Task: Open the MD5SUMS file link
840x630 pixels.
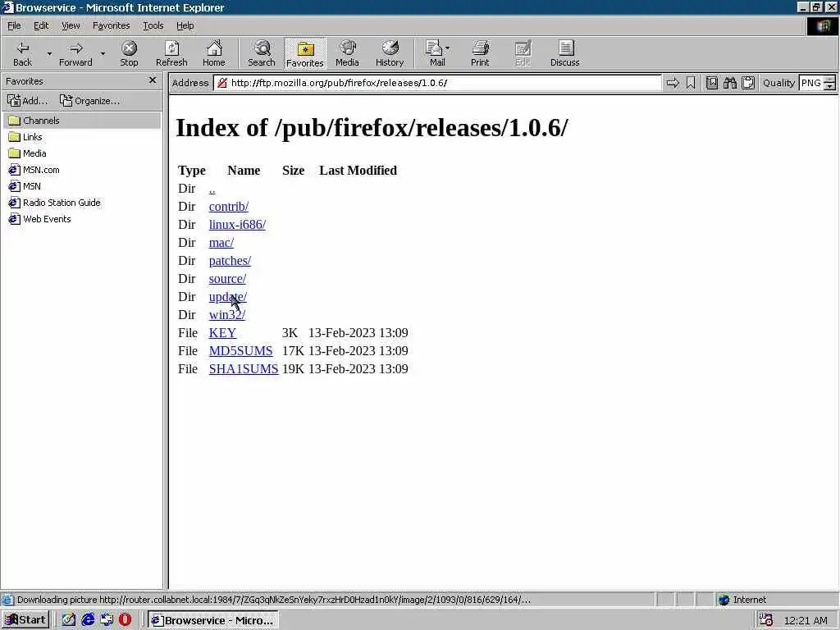Action: [x=240, y=351]
